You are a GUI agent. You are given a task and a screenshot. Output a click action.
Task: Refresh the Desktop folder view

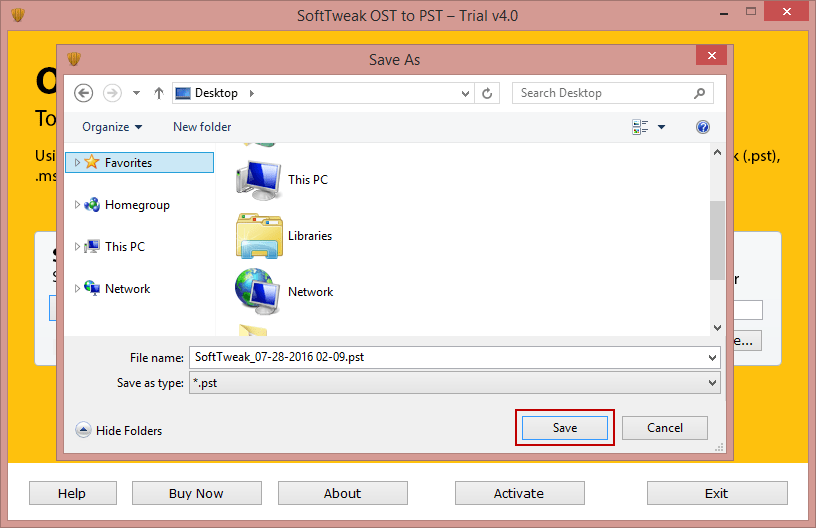[487, 93]
